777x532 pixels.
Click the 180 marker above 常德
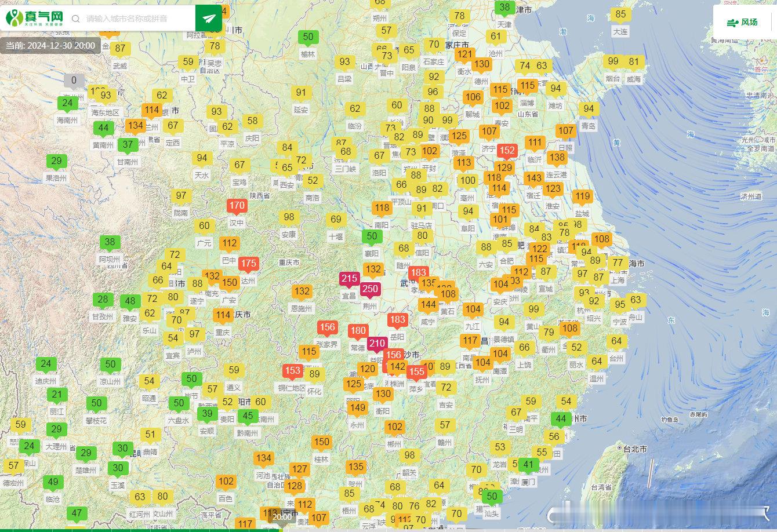tap(358, 331)
